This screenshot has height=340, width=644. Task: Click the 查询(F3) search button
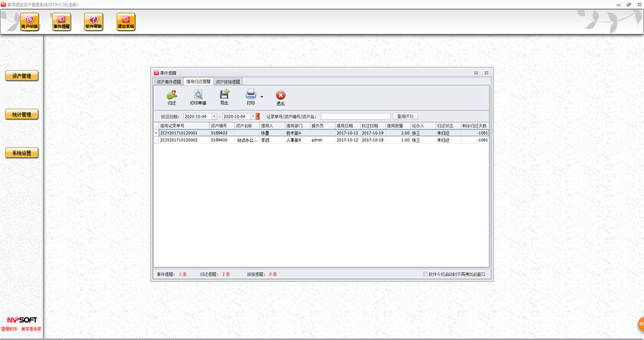click(406, 117)
